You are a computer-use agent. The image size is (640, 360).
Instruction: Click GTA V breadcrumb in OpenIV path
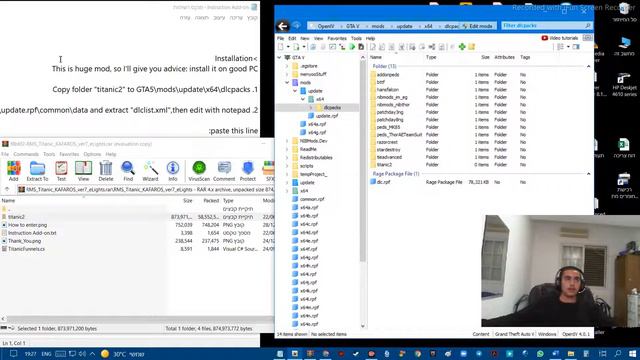click(353, 26)
